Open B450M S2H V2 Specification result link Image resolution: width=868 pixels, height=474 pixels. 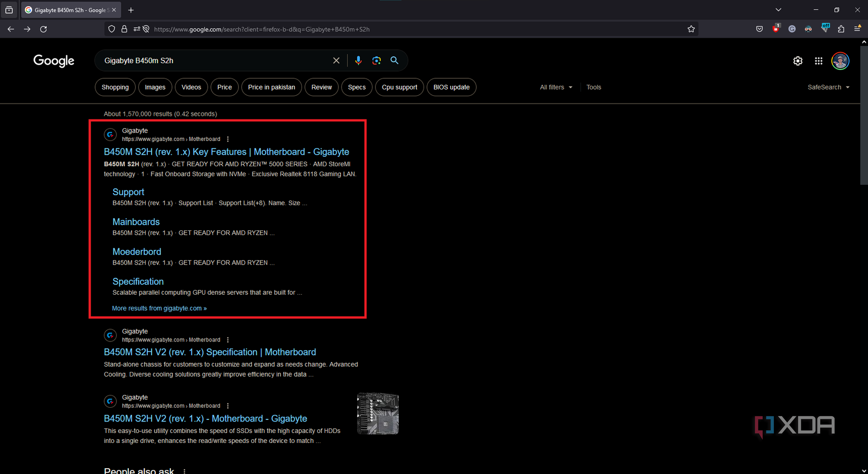(x=210, y=352)
